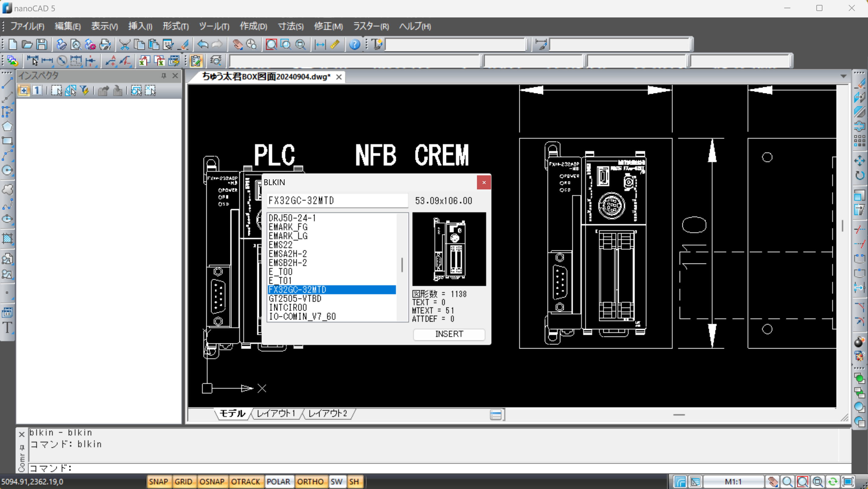Open the 寸法(S) menu
The height and width of the screenshot is (489, 868).
coord(291,26)
